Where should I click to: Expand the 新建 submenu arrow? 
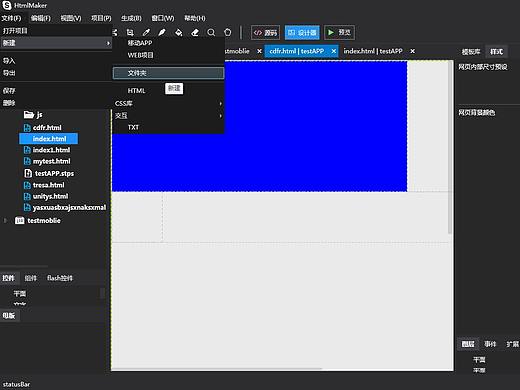click(x=108, y=43)
